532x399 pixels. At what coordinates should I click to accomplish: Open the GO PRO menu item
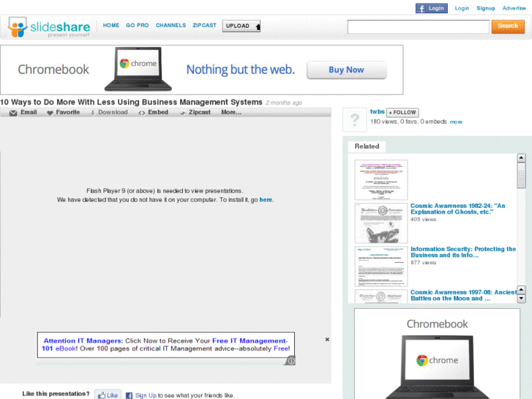137,26
